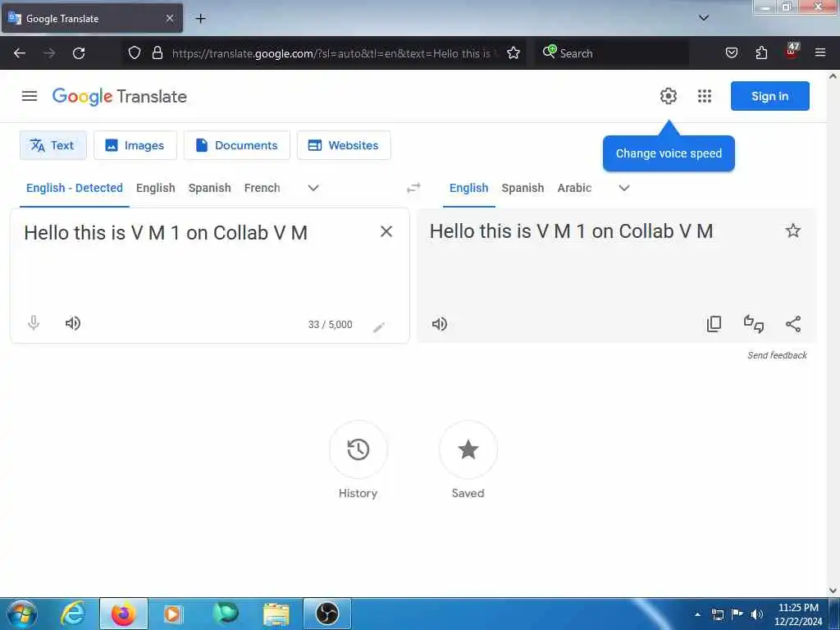This screenshot has width=840, height=630.
Task: Listen to the source text
Action: (x=73, y=323)
